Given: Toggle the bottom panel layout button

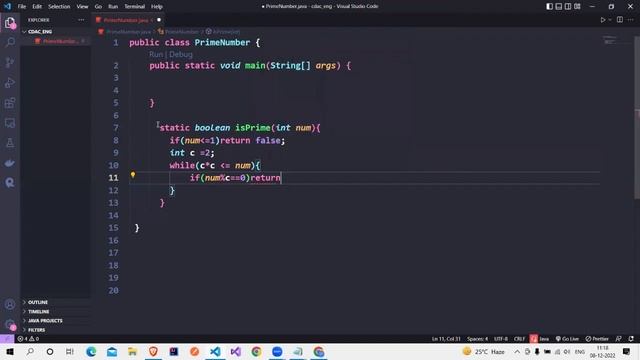Looking at the screenshot, I should pyautogui.click(x=558, y=7).
